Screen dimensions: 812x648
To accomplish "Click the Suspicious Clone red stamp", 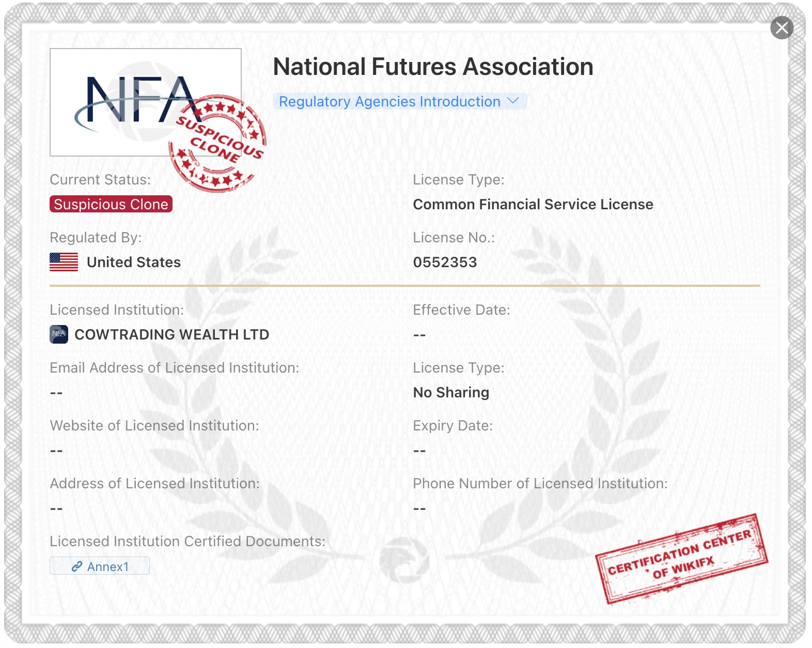I will [217, 143].
